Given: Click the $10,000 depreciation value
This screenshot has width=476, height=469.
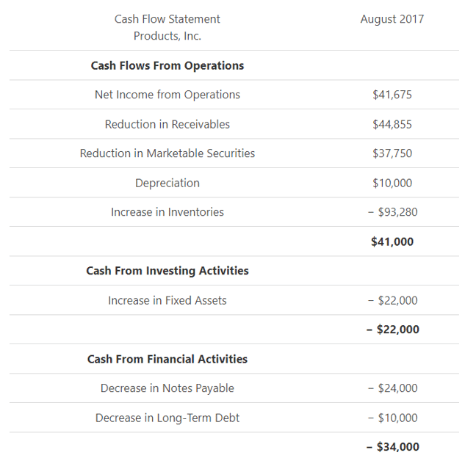Looking at the screenshot, I should coord(392,183).
